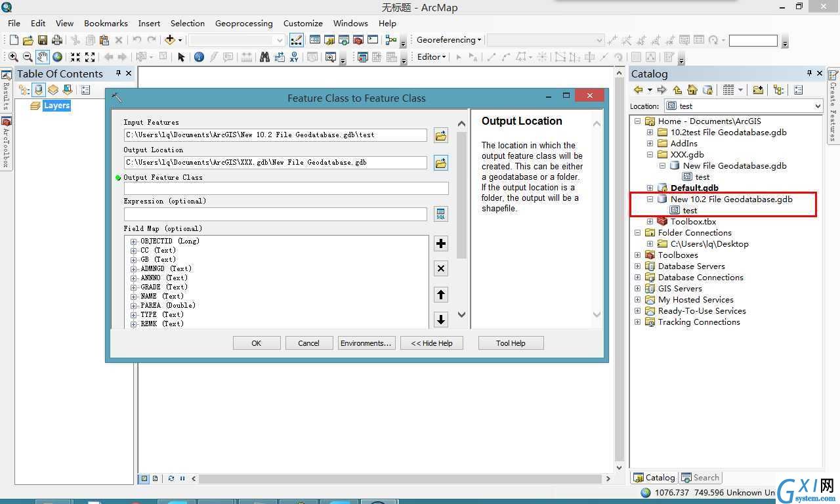This screenshot has width=840, height=504.
Task: Open the Create Features side tab
Action: pos(833,105)
